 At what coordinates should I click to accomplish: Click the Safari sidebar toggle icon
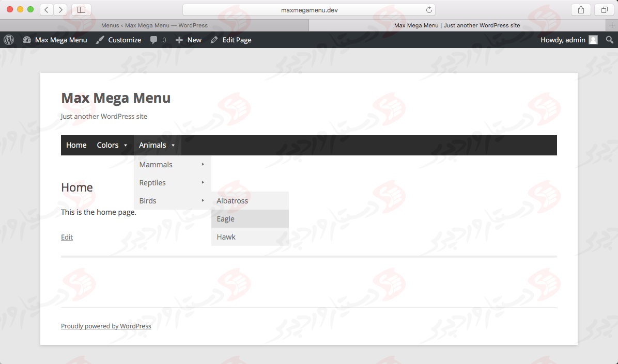point(81,9)
